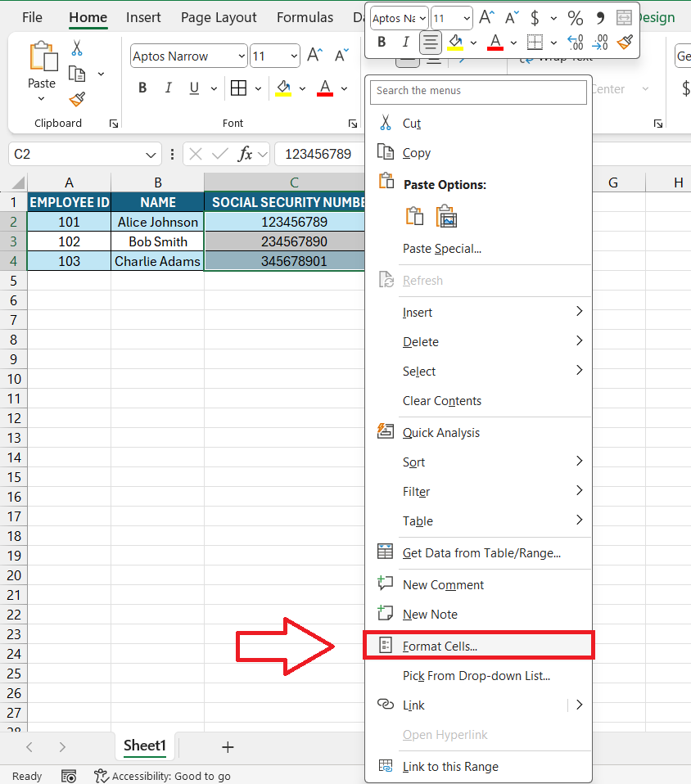Add a new sheet with plus button
The height and width of the screenshot is (784, 691).
coord(228,747)
